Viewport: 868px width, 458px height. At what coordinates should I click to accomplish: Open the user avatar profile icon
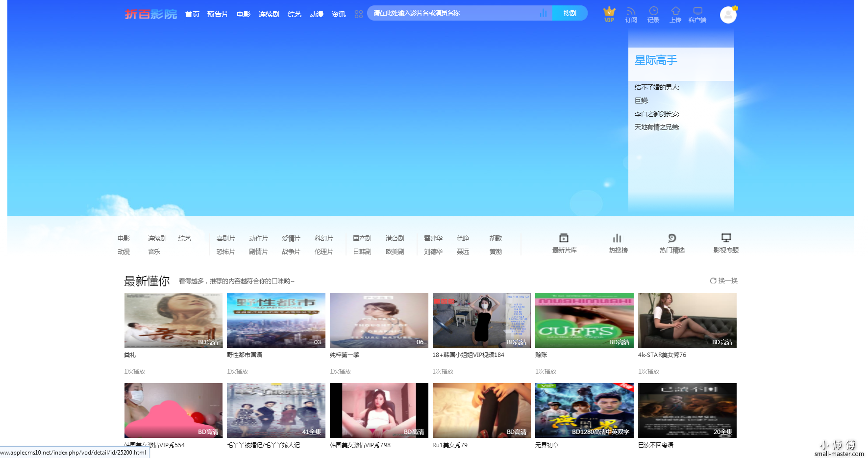pos(728,15)
